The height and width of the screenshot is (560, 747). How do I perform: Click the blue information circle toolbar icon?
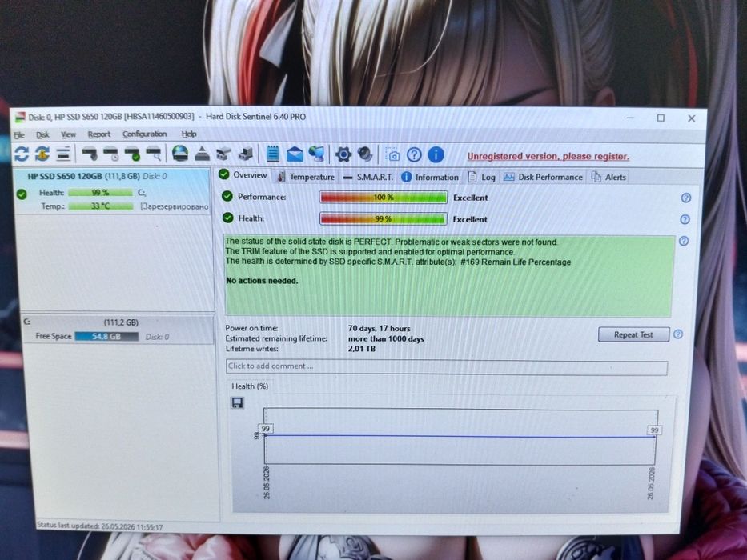436,154
